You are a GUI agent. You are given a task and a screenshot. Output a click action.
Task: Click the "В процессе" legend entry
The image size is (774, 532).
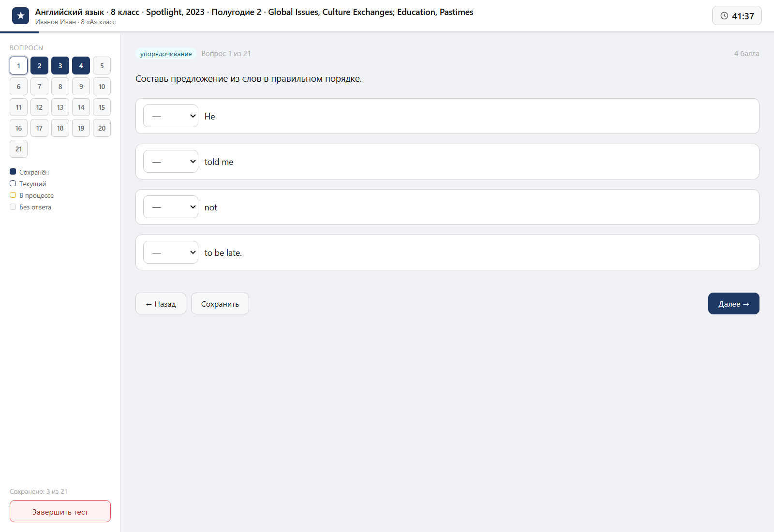[x=32, y=195]
